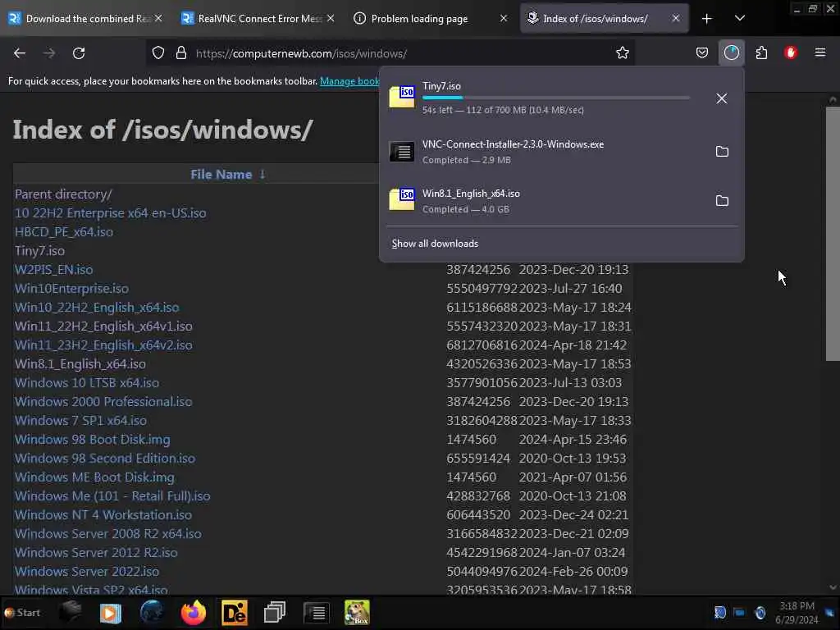Click Win11_22H2_English_x64v1.iso

tap(103, 326)
